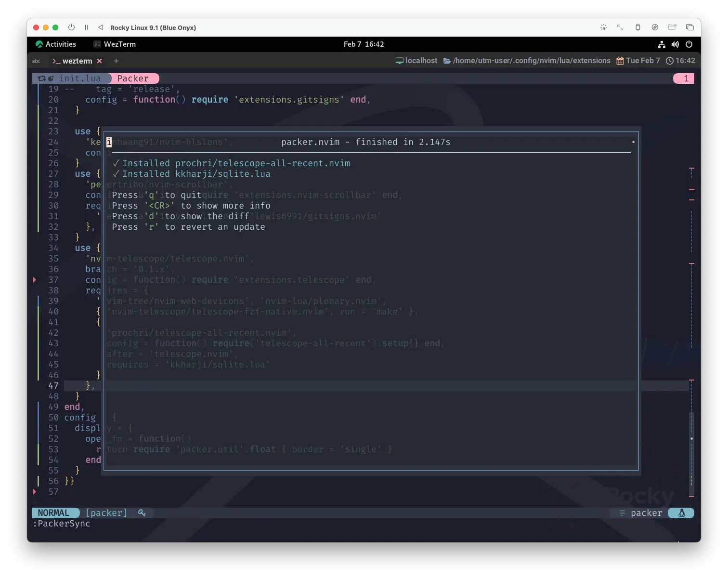Click the localhost monitor icon
The image size is (728, 578).
tap(400, 61)
